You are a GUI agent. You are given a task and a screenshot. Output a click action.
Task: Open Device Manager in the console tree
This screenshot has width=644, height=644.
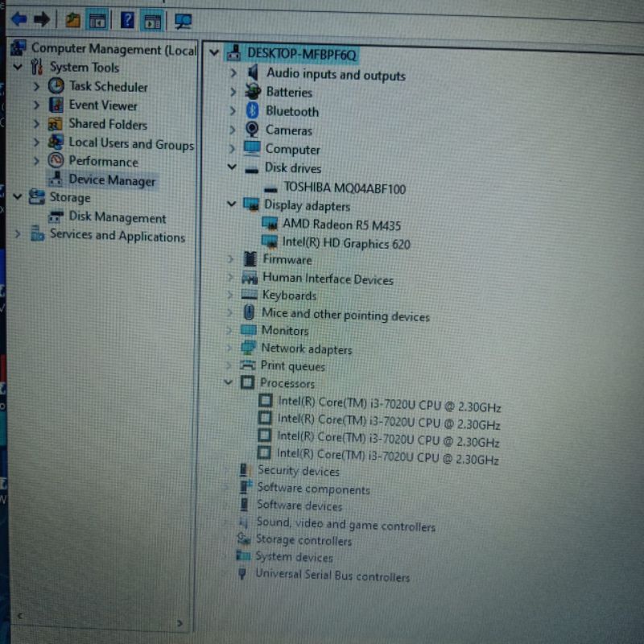pos(112,180)
